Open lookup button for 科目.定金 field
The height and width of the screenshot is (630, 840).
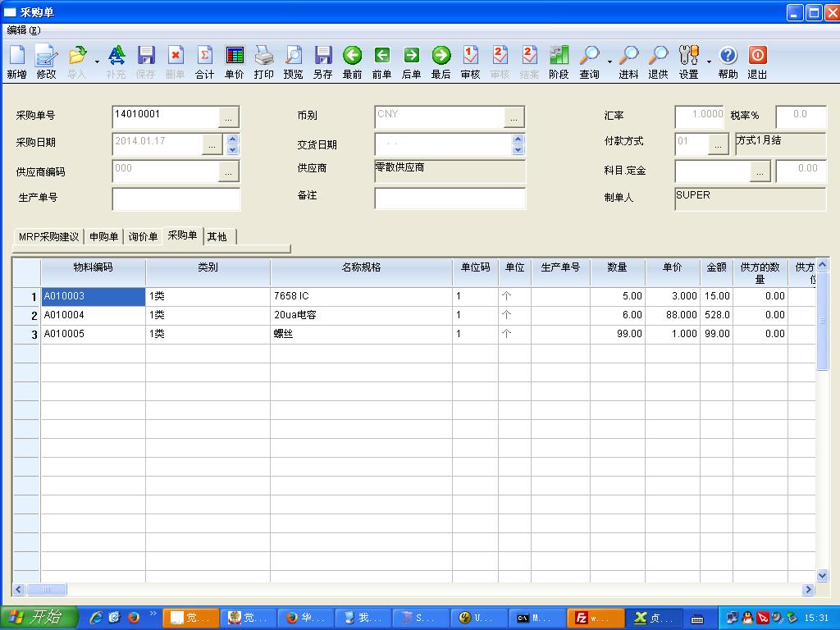pyautogui.click(x=760, y=171)
